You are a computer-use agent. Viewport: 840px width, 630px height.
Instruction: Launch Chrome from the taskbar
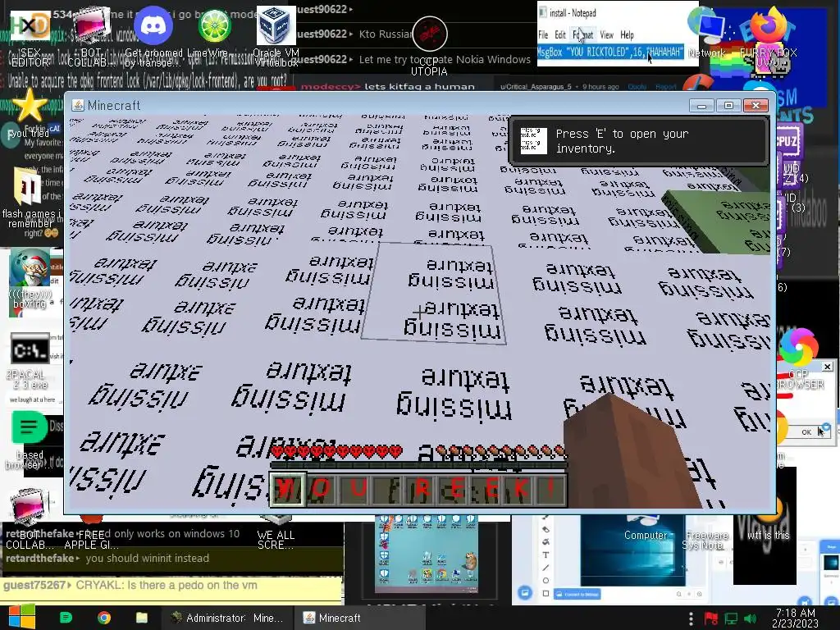(104, 618)
